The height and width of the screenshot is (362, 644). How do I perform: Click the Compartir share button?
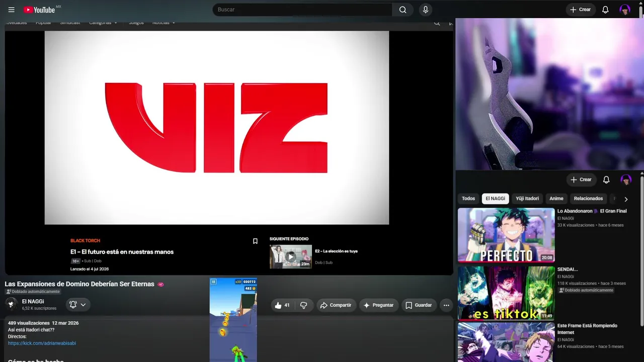(336, 305)
